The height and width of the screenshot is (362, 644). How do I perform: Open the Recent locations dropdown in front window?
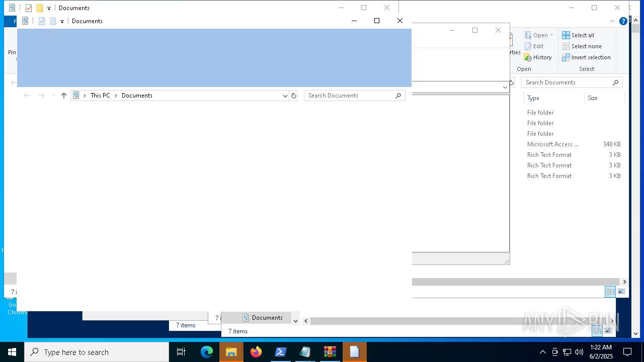(53, 96)
